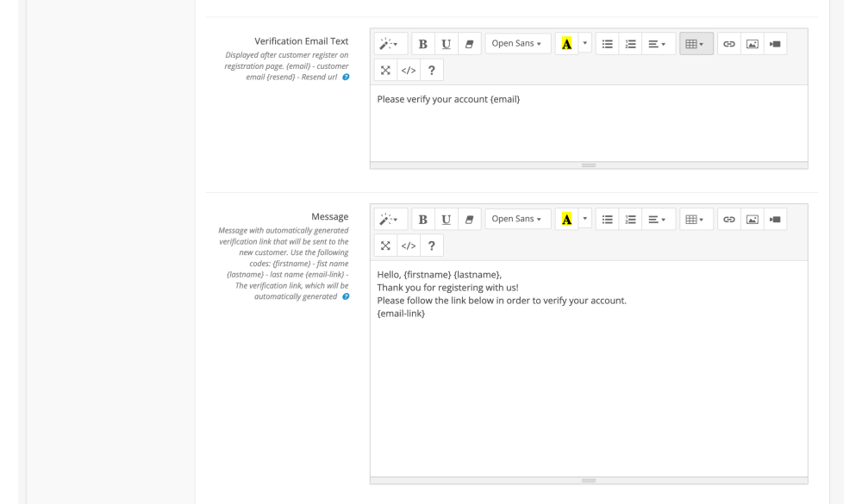Image resolution: width=862 pixels, height=504 pixels.
Task: Click Underline in Verification Email Text editor
Action: 446,44
